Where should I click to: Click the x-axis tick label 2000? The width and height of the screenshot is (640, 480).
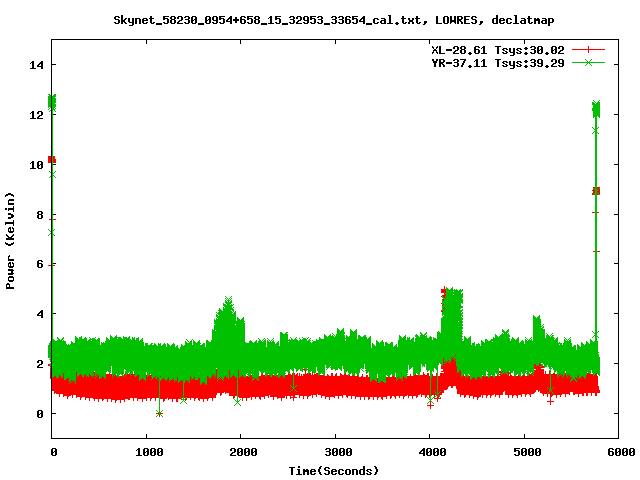(x=243, y=452)
